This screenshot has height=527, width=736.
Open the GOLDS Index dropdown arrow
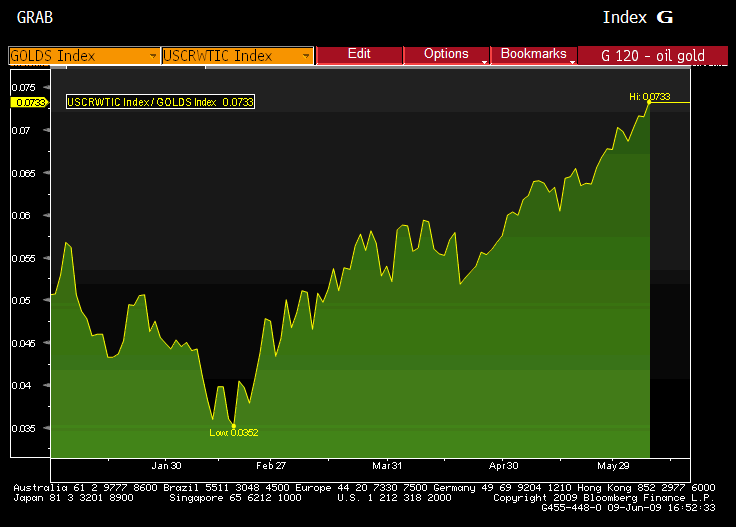152,56
